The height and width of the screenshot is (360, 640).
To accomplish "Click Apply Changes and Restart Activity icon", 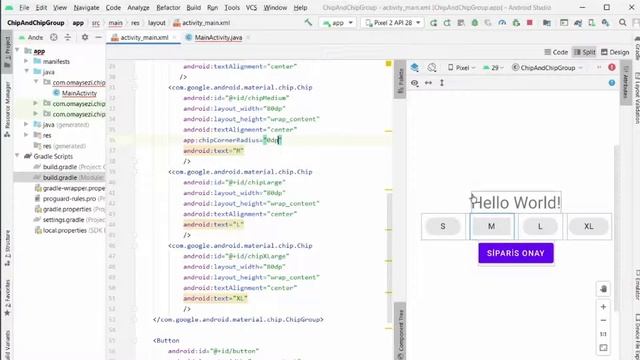I will (x=447, y=23).
